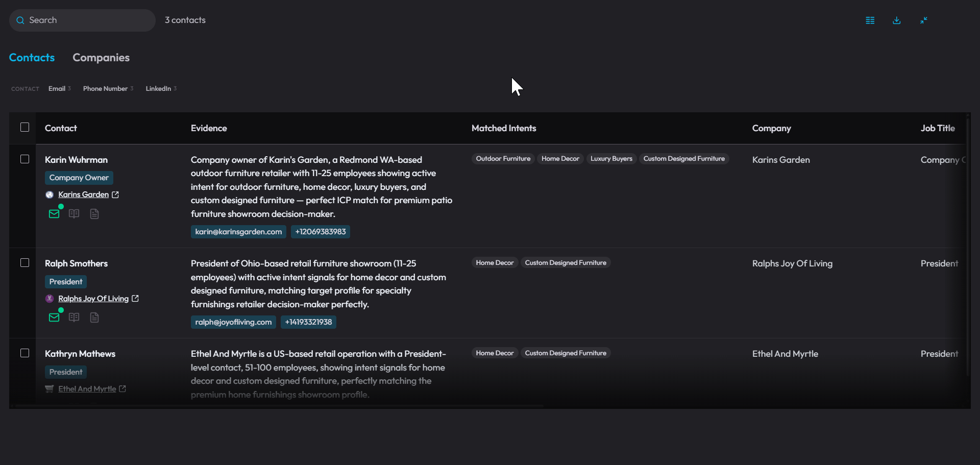Click Home Decor tag in Karin Wuhrman row
The width and height of the screenshot is (980, 465).
coord(560,159)
